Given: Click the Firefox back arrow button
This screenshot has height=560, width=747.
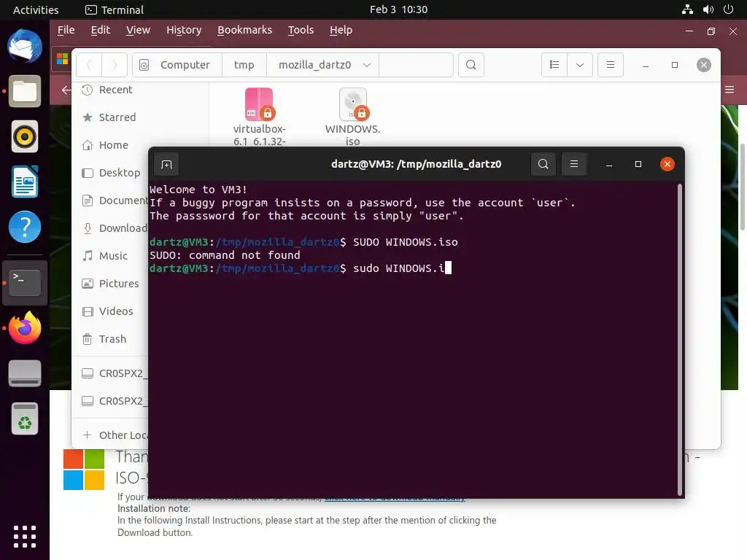Looking at the screenshot, I should click(66, 90).
